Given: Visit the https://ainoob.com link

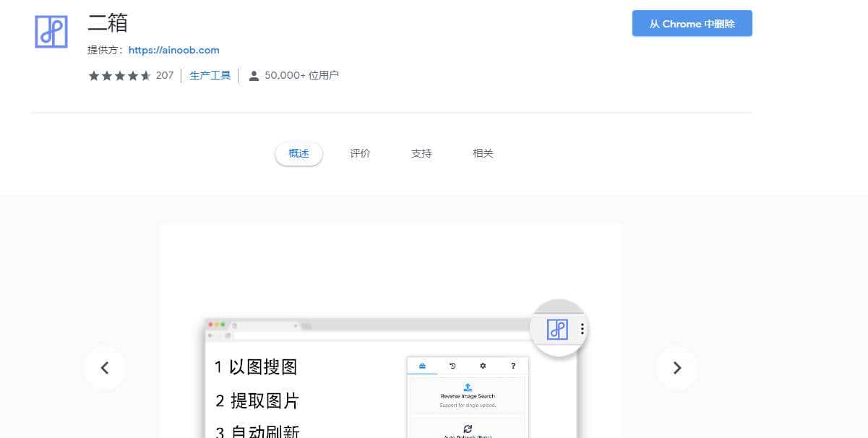Looking at the screenshot, I should coord(173,50).
